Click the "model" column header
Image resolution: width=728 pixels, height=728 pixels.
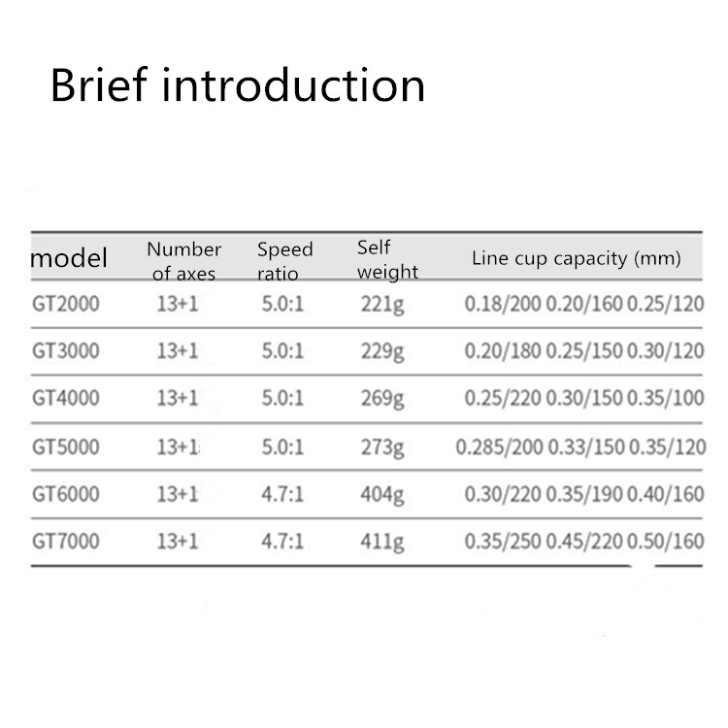(69, 259)
